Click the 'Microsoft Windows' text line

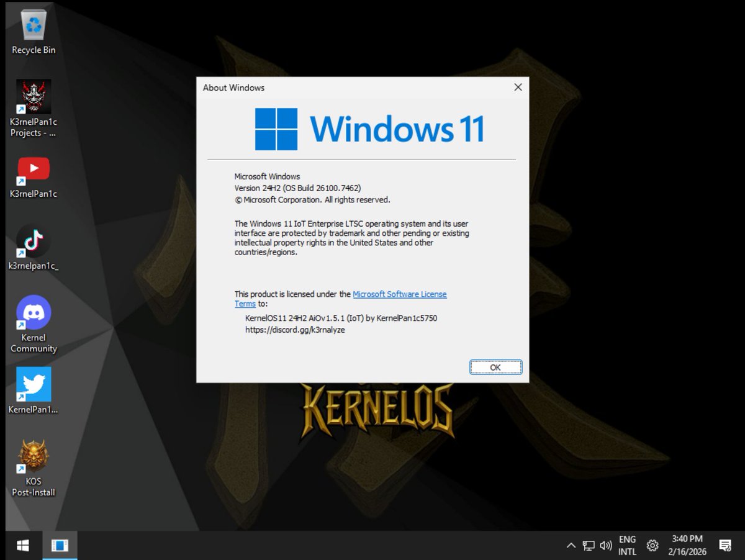[x=267, y=176]
